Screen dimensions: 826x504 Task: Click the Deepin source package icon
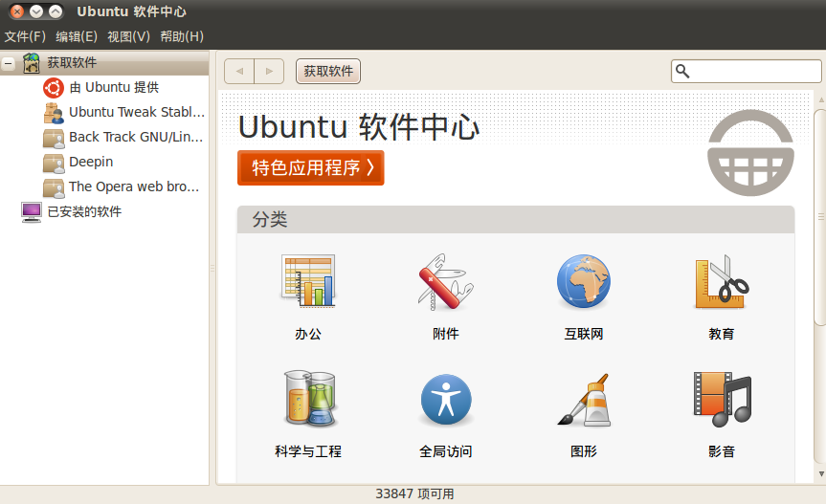click(54, 163)
